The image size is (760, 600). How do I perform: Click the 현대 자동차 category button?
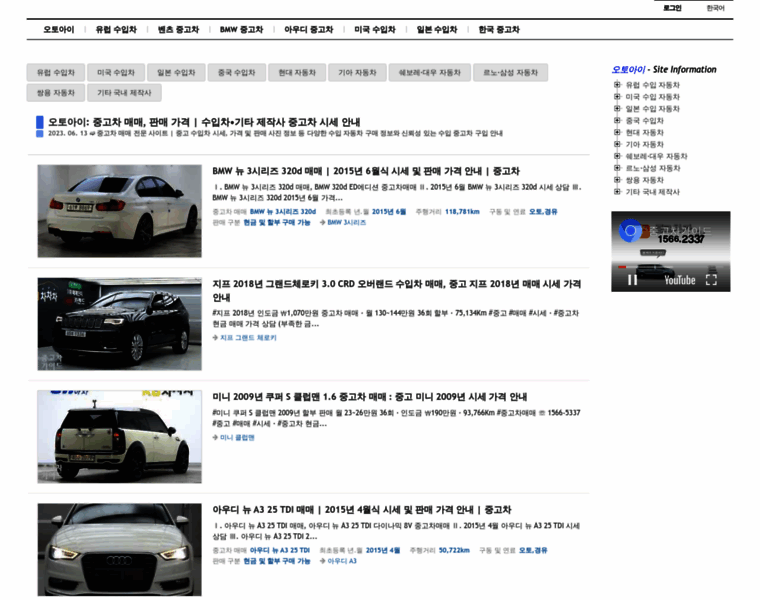(x=297, y=73)
